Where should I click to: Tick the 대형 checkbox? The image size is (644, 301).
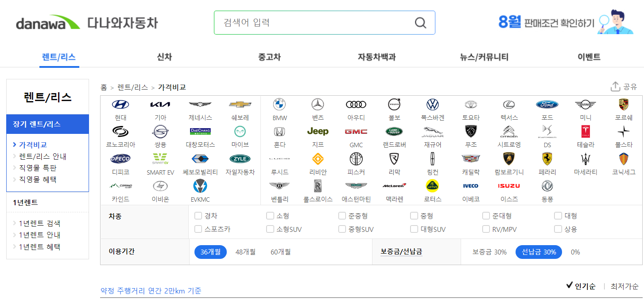click(558, 216)
